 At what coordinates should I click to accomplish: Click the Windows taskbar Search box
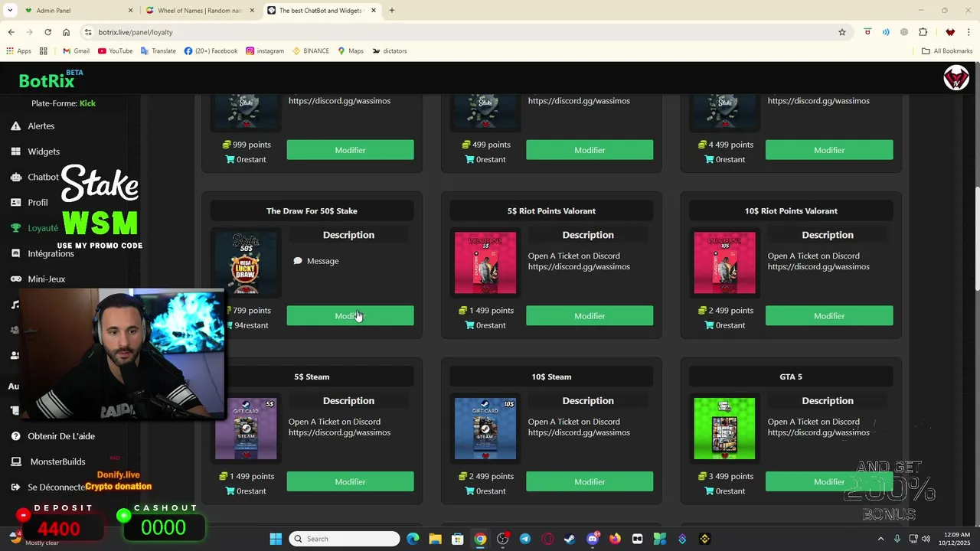[x=345, y=539]
